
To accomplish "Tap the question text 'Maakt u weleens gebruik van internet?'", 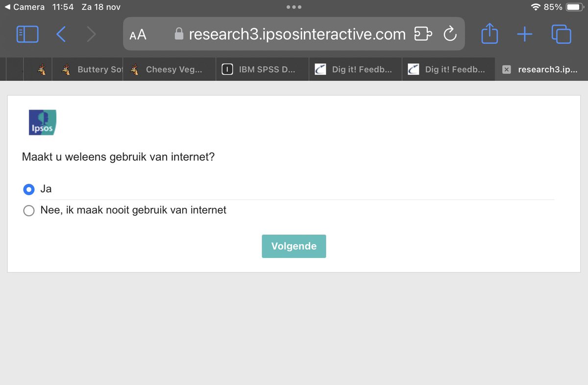I will 118,157.
